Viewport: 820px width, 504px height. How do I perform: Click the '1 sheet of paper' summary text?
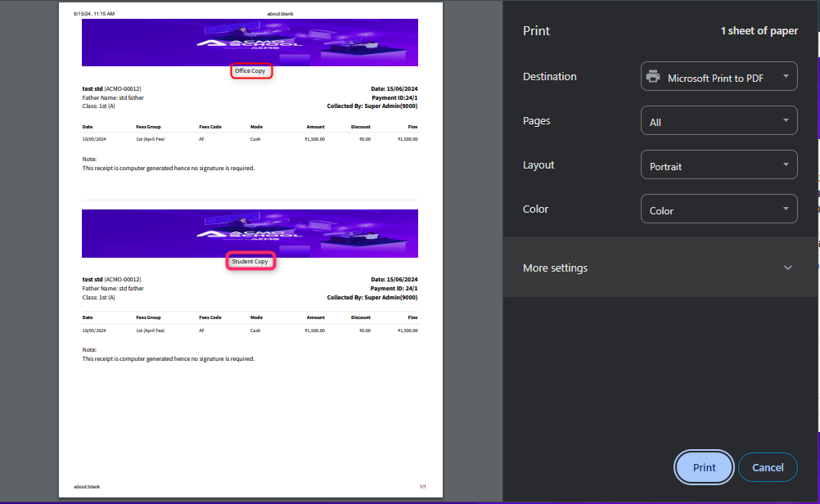pyautogui.click(x=759, y=31)
